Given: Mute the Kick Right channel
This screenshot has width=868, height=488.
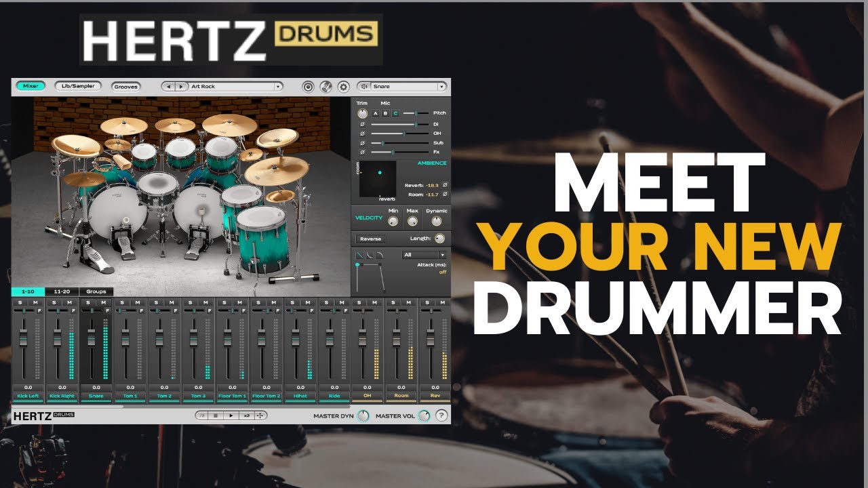Looking at the screenshot, I should [69, 302].
